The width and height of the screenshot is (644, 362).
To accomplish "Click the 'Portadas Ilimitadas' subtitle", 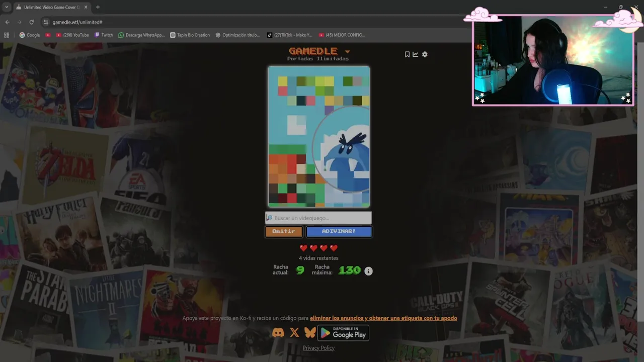I will coord(318,59).
